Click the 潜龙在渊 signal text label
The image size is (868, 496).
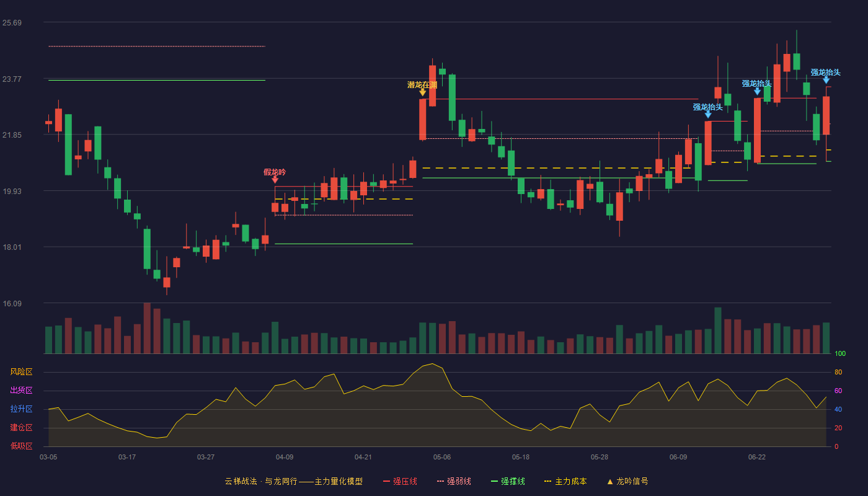click(x=422, y=84)
